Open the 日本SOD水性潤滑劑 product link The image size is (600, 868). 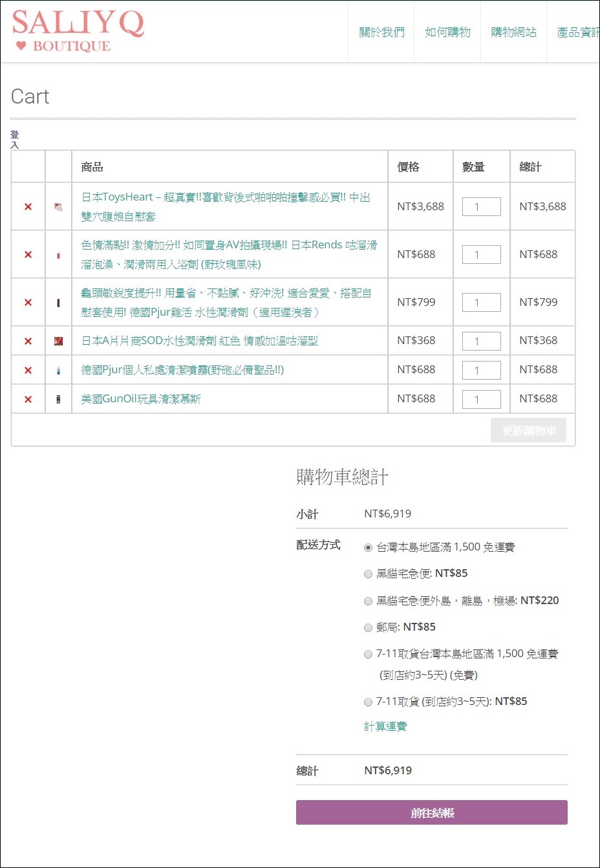pyautogui.click(x=199, y=341)
